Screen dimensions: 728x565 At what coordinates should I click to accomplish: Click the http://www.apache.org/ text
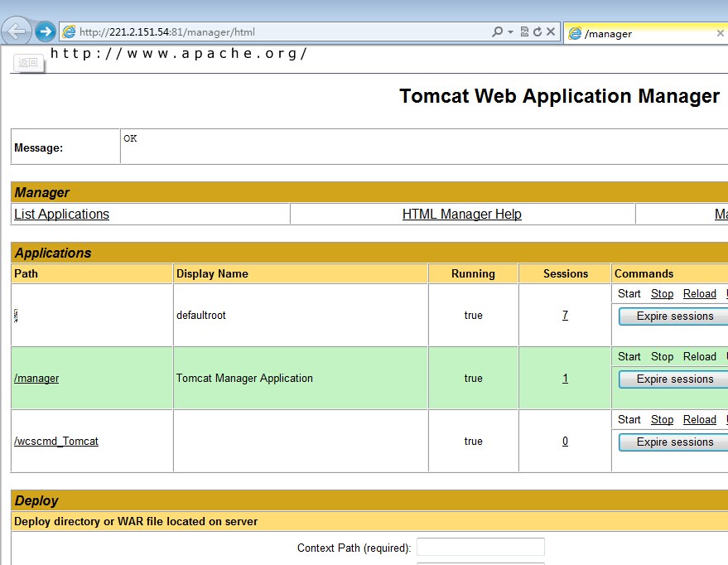tap(178, 53)
